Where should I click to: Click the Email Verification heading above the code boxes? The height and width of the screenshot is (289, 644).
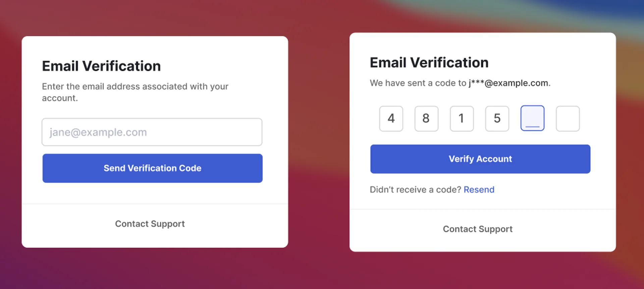pos(429,63)
